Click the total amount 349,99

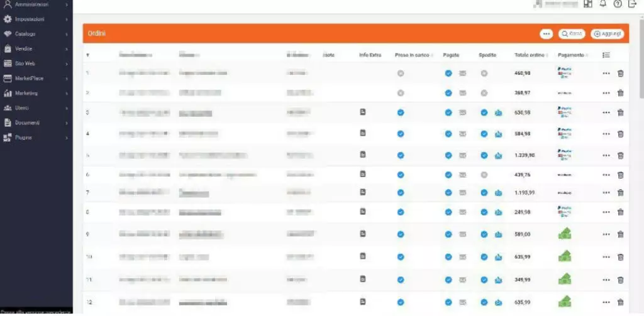coord(523,280)
